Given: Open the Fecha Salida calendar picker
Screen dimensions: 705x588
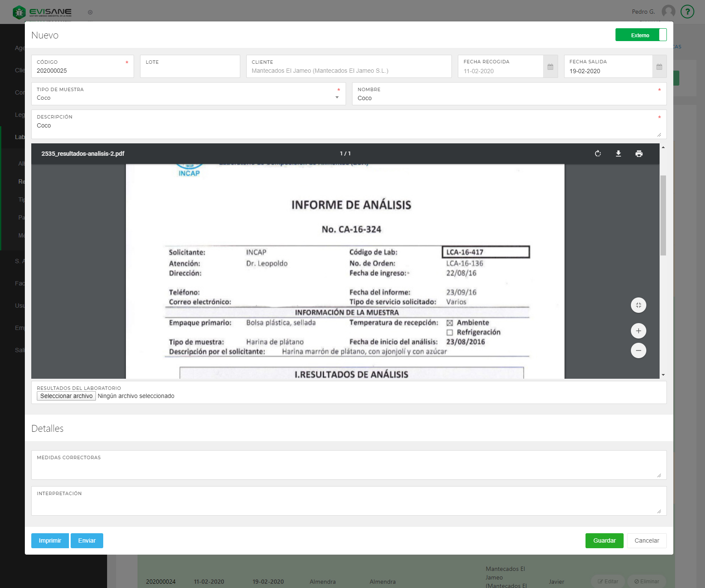Looking at the screenshot, I should tap(659, 67).
